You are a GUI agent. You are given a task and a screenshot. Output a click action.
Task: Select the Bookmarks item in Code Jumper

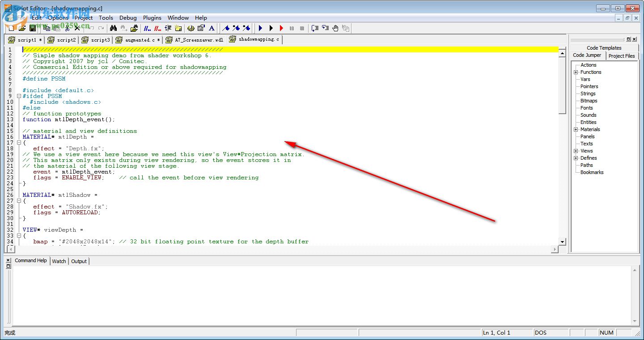click(592, 172)
